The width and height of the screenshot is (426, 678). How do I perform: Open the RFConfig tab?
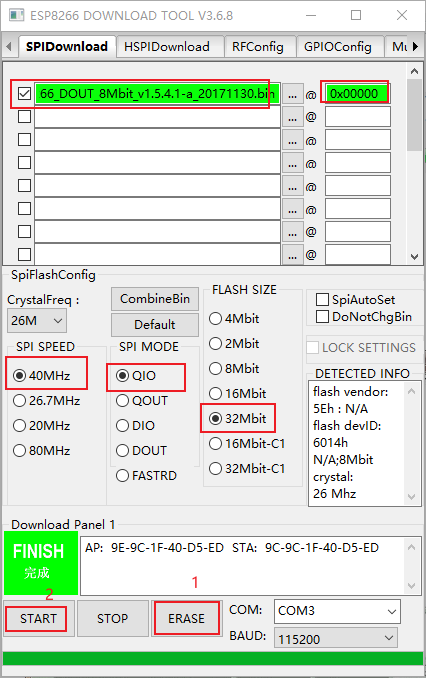point(258,47)
